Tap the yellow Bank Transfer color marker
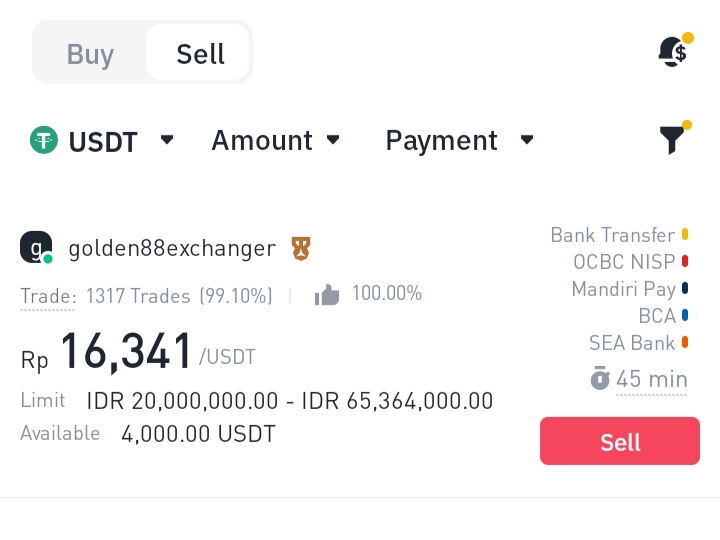The image size is (720, 540). [685, 235]
